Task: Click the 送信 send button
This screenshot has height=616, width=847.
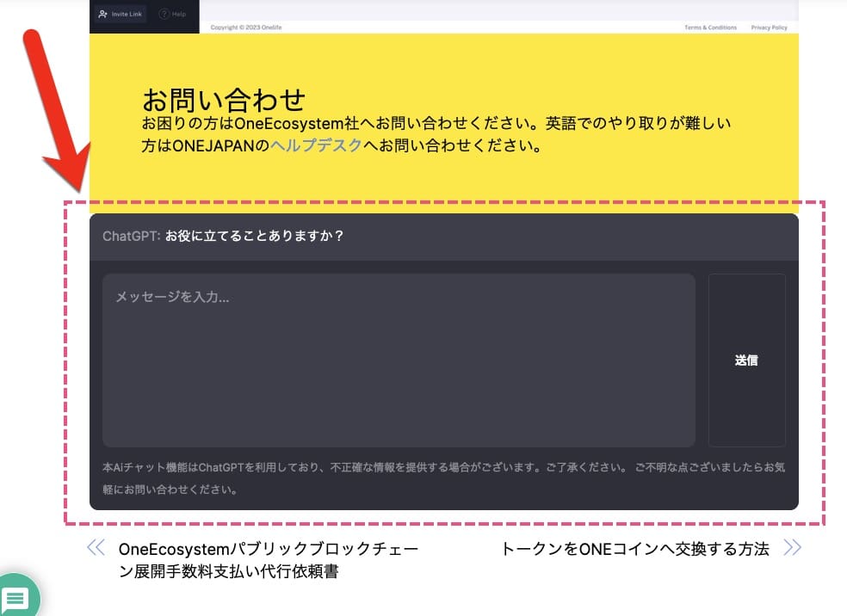Action: point(746,360)
